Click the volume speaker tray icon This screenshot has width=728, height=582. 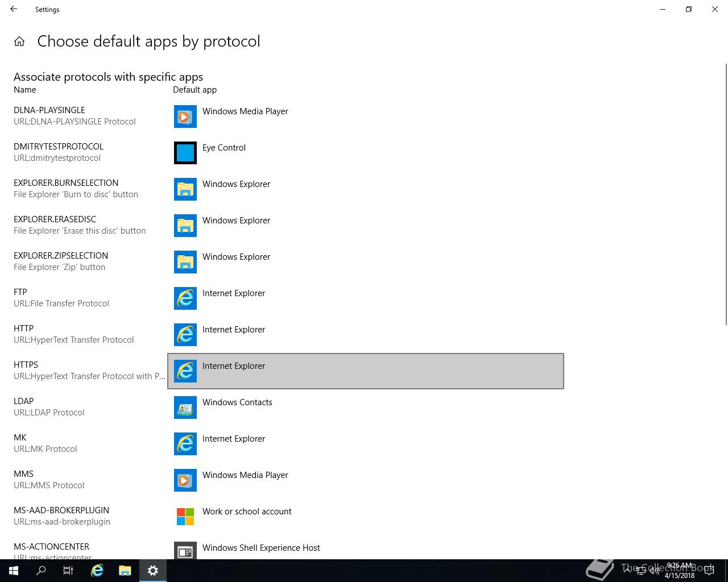[654, 571]
